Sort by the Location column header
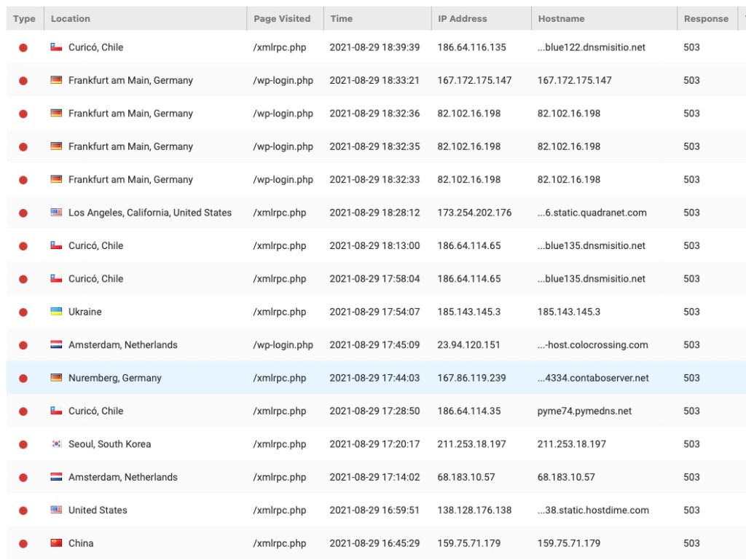This screenshot has width=746, height=560. pos(71,19)
